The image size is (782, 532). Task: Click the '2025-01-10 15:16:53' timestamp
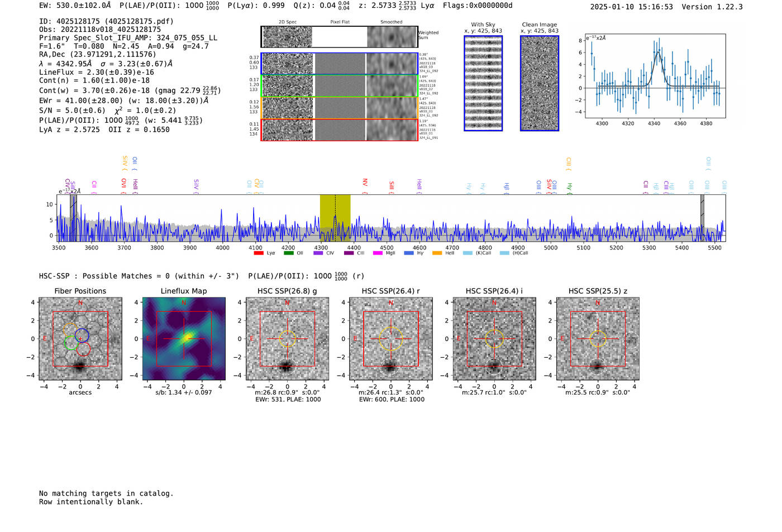pos(632,7)
